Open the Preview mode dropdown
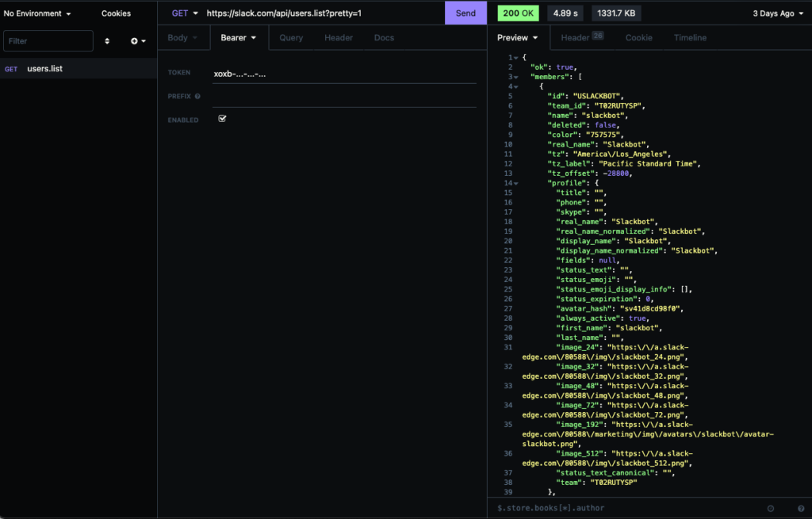 [x=517, y=38]
